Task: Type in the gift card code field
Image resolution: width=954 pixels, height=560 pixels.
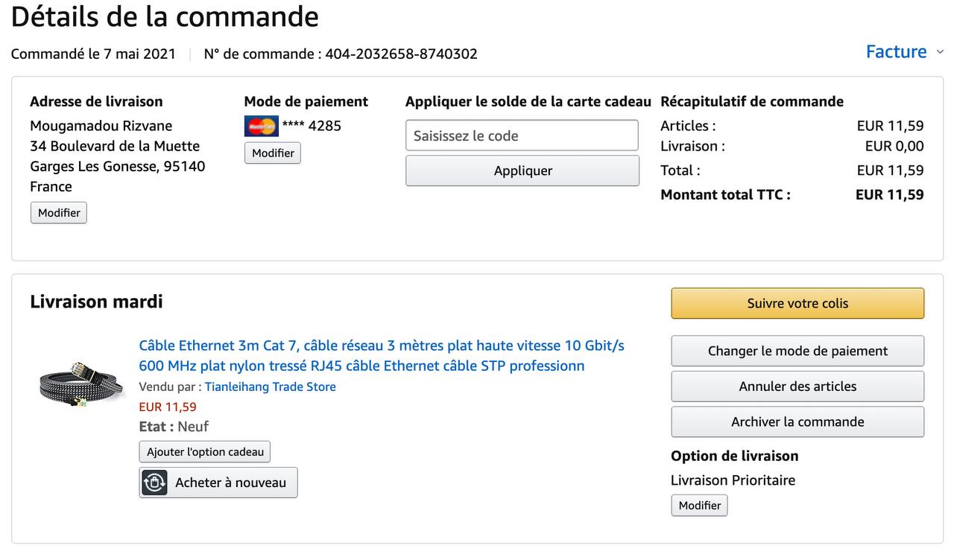Action: (522, 136)
